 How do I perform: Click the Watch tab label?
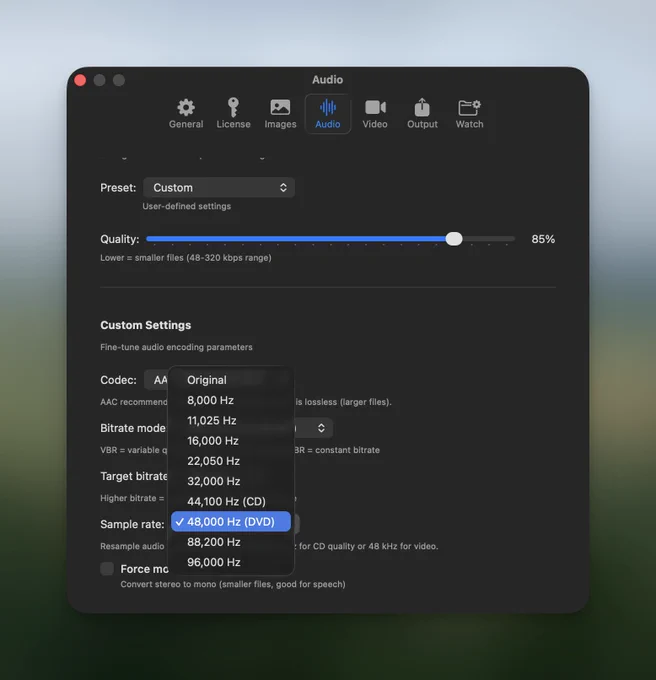tap(469, 124)
